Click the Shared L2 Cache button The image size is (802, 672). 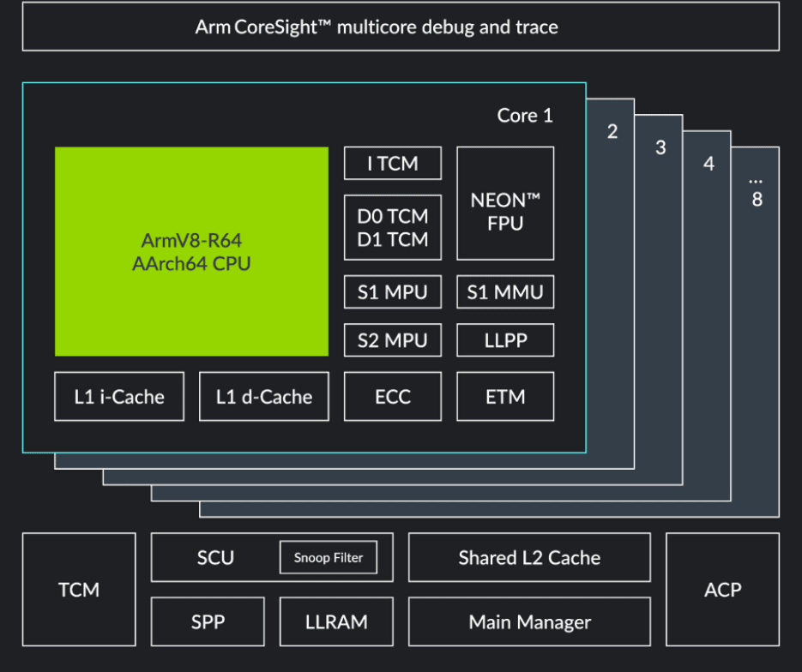[x=529, y=557]
